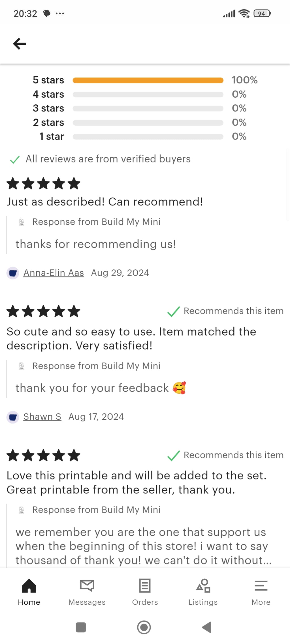Viewport: 290px width, 644px height.
Task: Open the More menu
Action: pyautogui.click(x=261, y=591)
